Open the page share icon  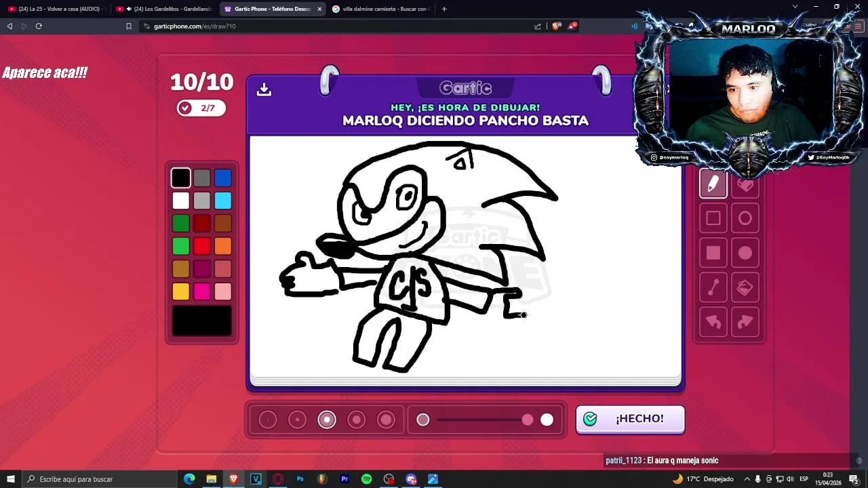[538, 26]
